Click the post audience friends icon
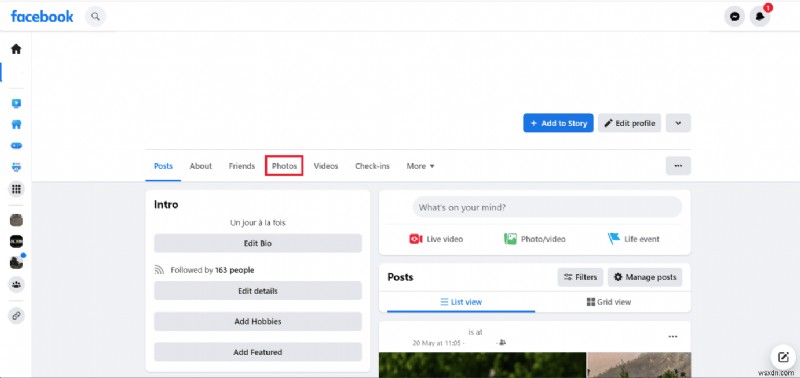Screen dimensions: 800x378 pos(503,343)
